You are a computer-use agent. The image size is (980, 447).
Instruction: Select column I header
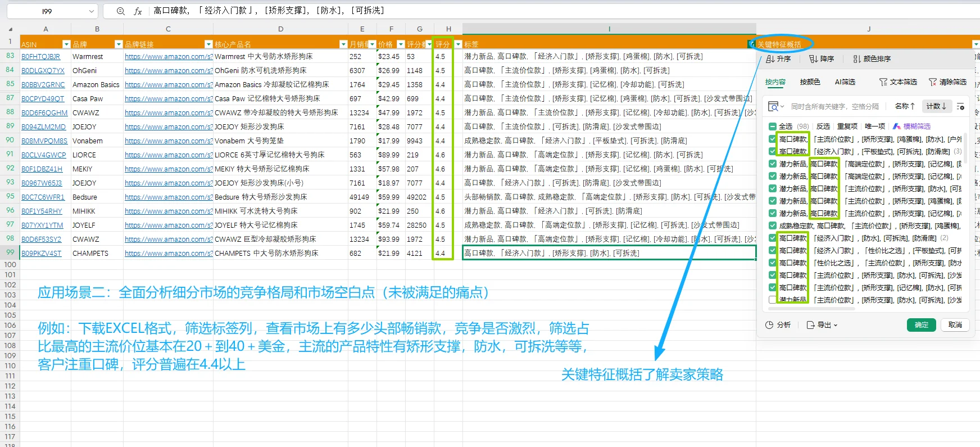609,29
